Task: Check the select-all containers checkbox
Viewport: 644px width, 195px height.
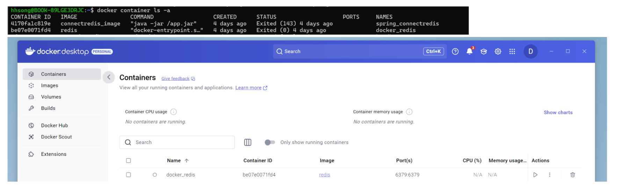Action: coord(129,160)
